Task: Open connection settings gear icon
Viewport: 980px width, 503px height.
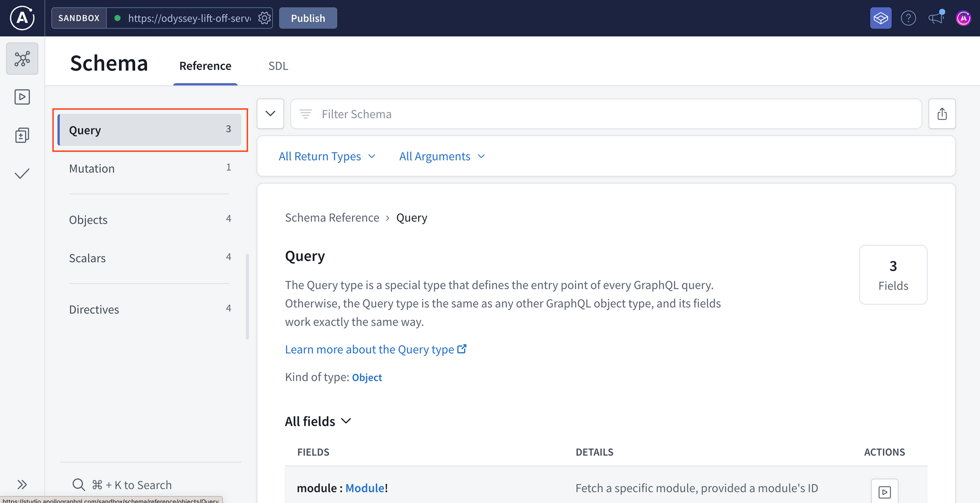Action: 264,18
